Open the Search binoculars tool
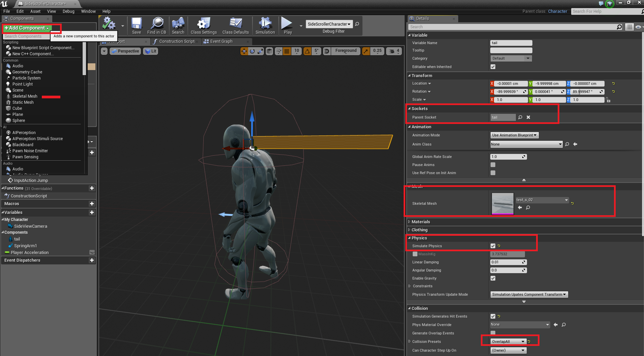This screenshot has height=356, width=644. tap(178, 26)
